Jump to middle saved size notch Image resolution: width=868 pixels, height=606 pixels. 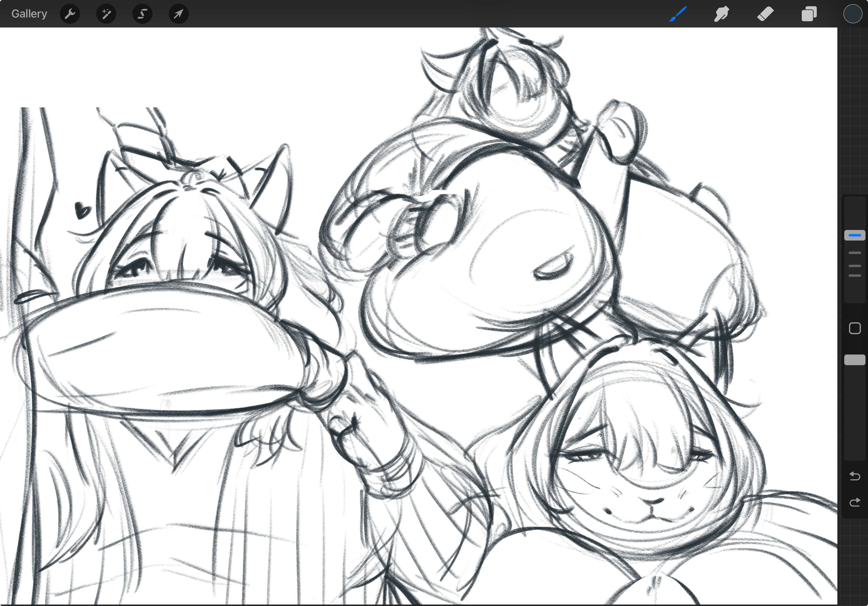[854, 266]
